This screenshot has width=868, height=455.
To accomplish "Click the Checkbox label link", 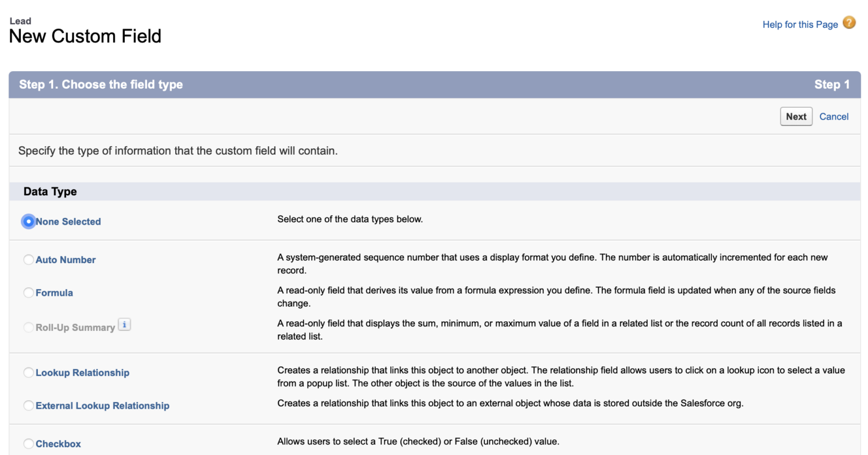I will coord(58,444).
